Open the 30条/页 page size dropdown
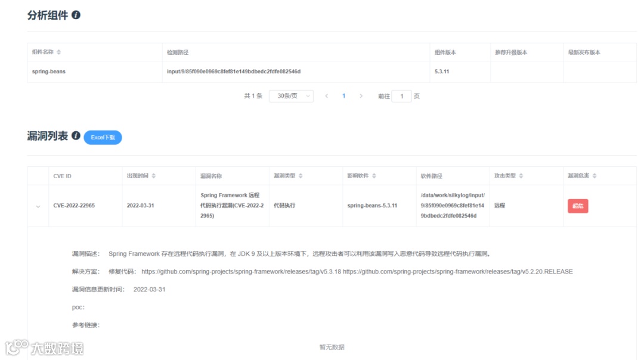 pyautogui.click(x=291, y=96)
